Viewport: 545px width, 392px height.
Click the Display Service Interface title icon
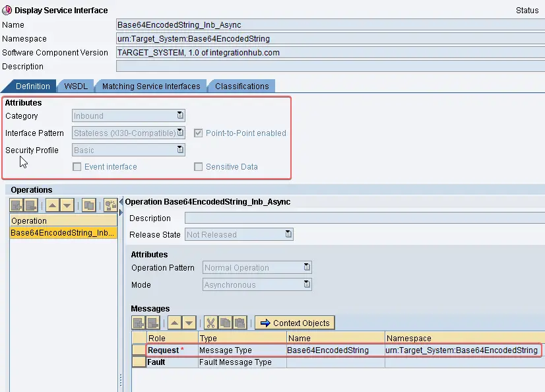[x=7, y=10]
